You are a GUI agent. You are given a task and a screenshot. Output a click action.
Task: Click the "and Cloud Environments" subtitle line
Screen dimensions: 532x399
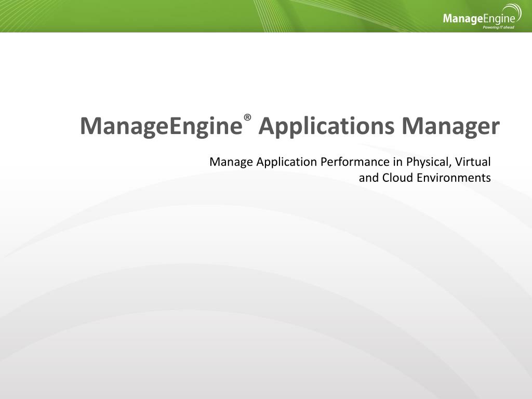[x=425, y=178]
